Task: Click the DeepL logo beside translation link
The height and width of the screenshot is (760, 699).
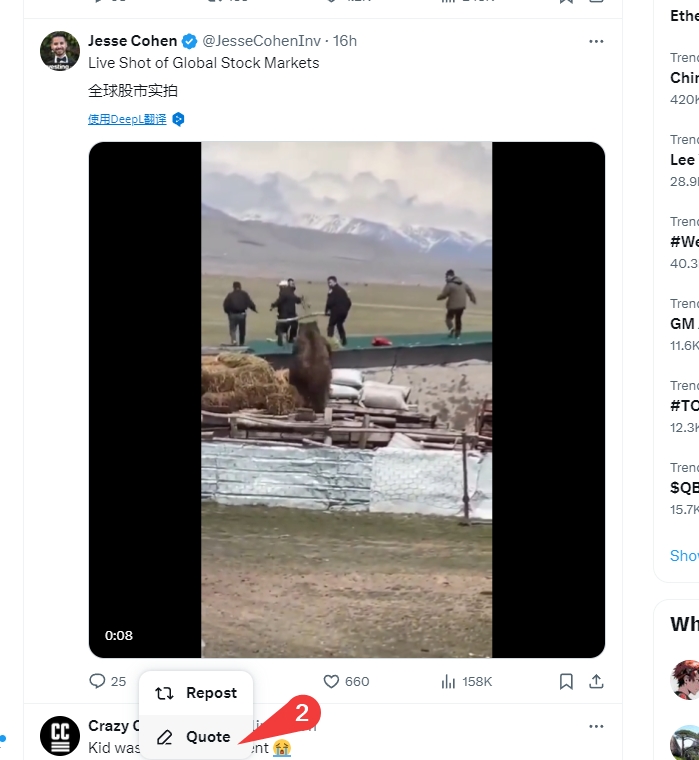Action: coord(178,119)
